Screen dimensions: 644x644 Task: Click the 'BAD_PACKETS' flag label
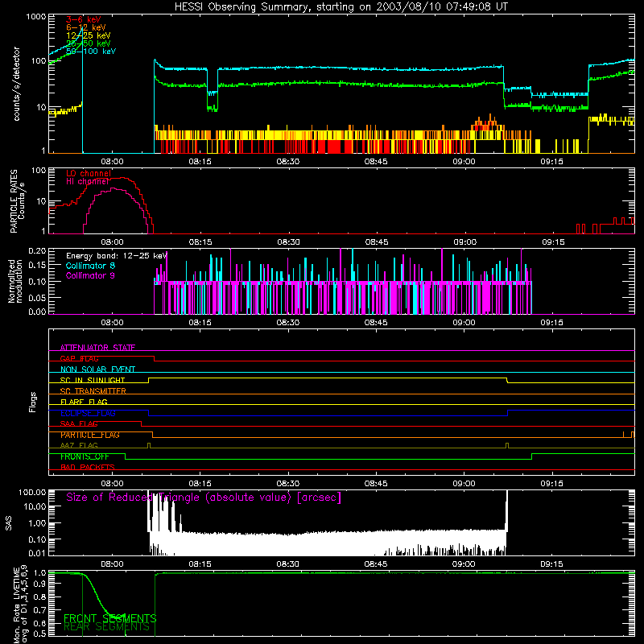pyautogui.click(x=88, y=468)
